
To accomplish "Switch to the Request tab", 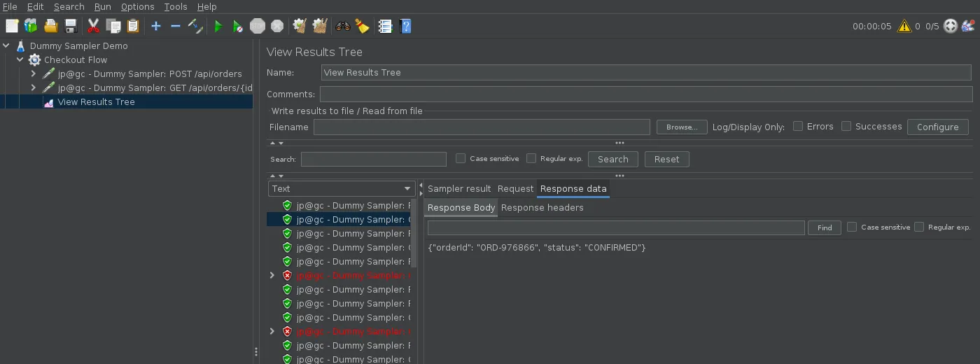I will click(515, 188).
